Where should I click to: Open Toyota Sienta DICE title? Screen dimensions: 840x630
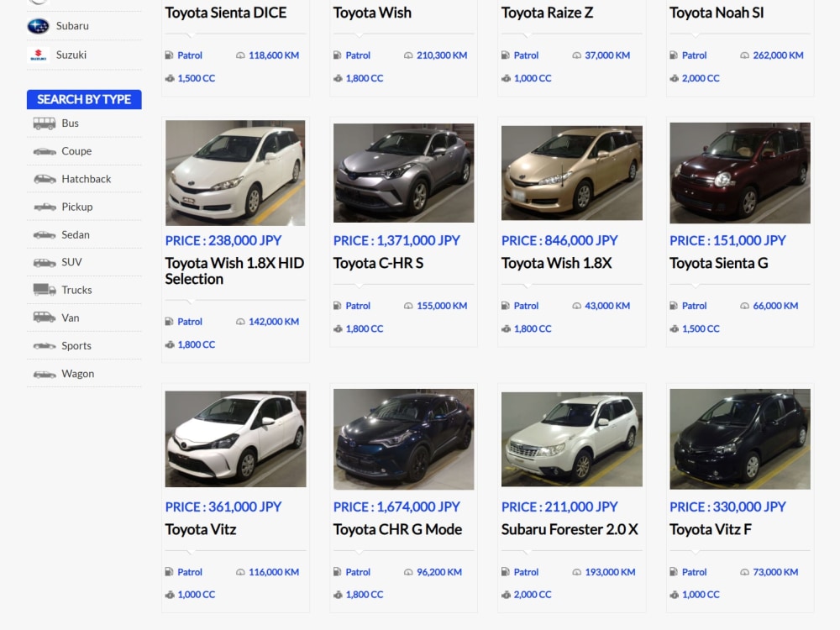(225, 13)
